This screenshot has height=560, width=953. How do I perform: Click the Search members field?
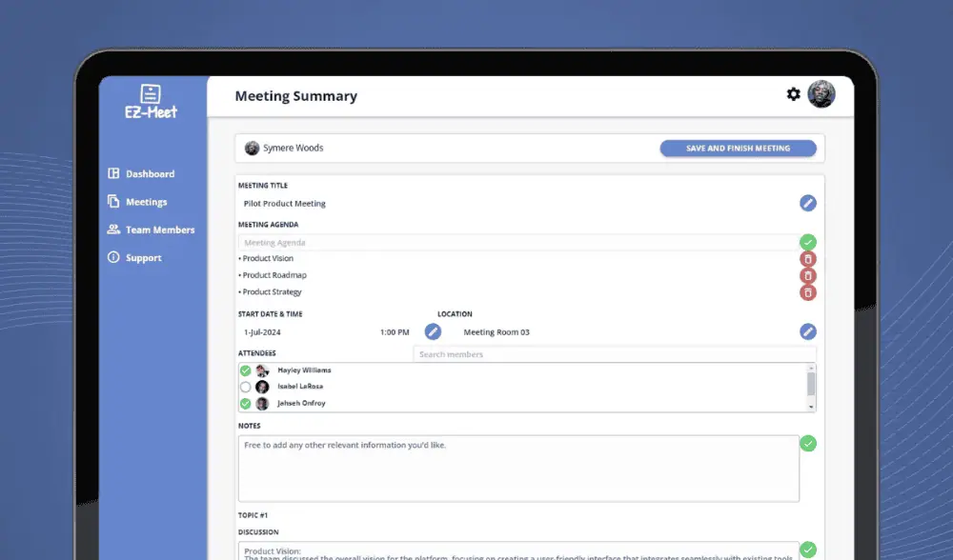coord(614,354)
